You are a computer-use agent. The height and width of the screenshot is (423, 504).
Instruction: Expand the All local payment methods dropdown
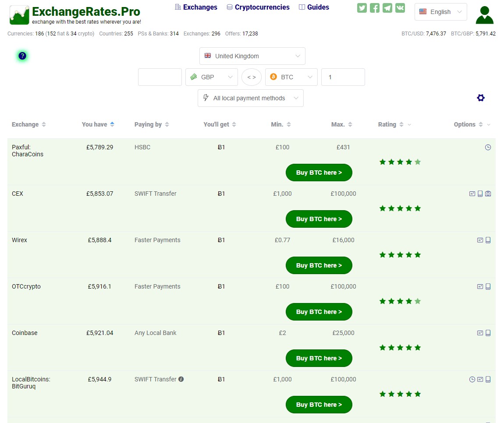pos(250,98)
